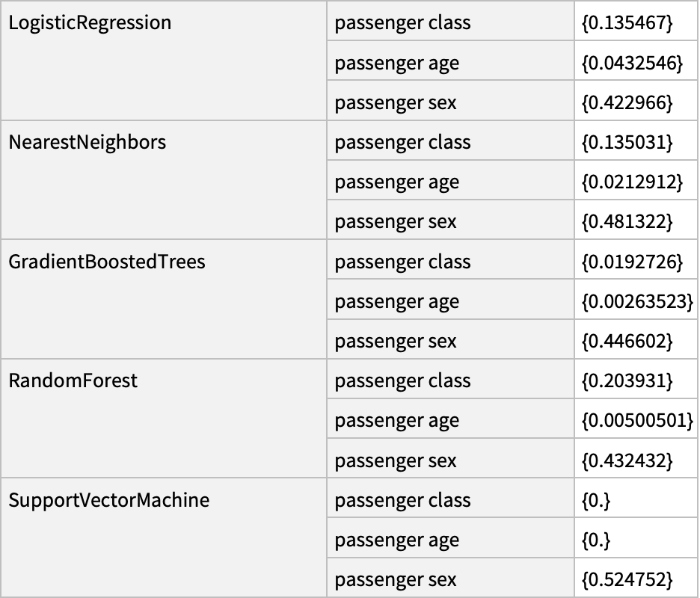The image size is (700, 598).
Task: Click the GradientBoostedTrees label
Action: pyautogui.click(x=107, y=262)
